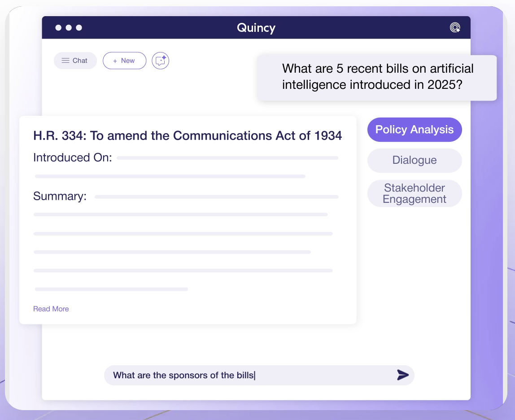
Task: Open the Stakeholder Engagement tab
Action: point(415,193)
